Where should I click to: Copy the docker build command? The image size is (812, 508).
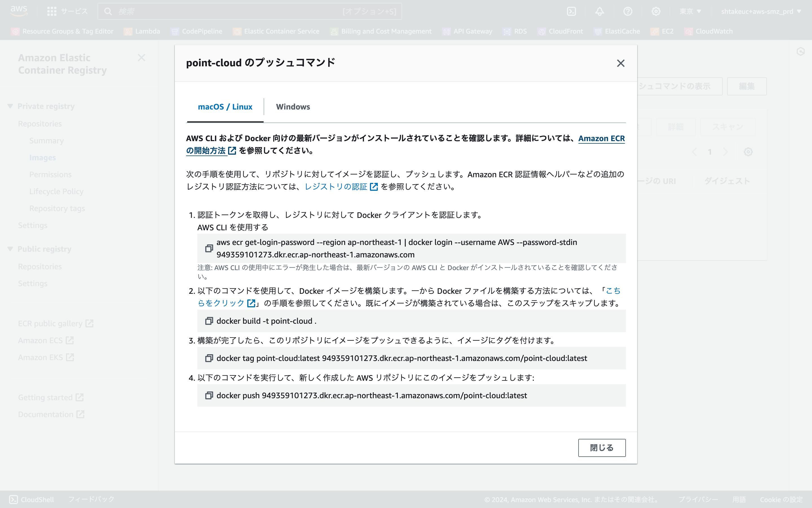click(x=209, y=321)
